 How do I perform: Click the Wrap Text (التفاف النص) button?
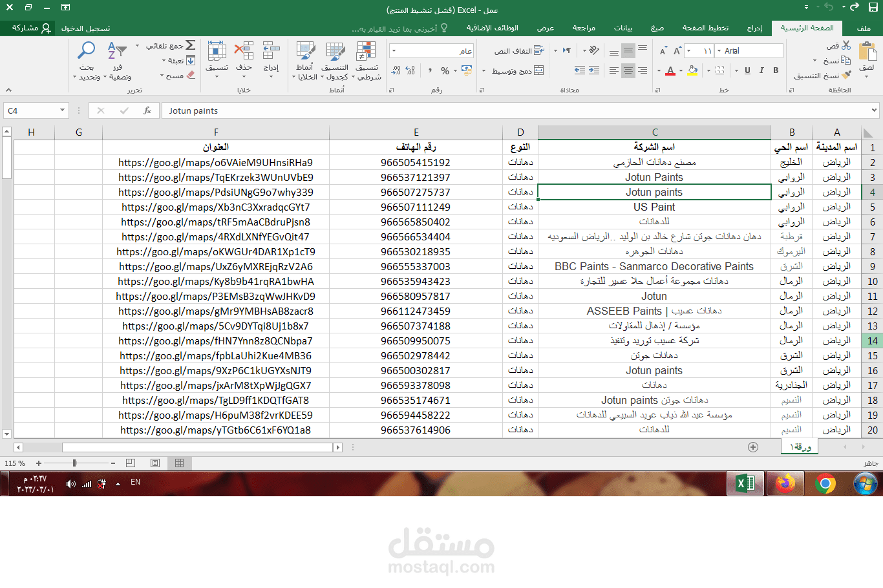pos(520,51)
